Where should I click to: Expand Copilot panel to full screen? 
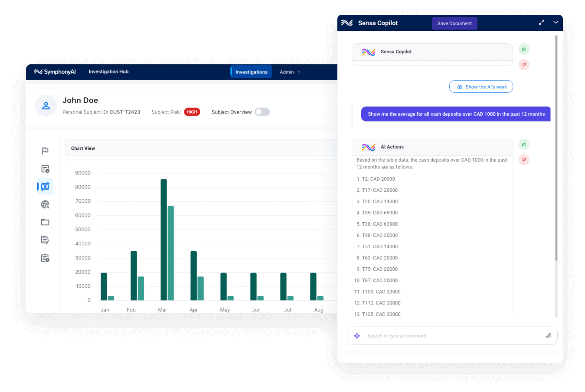(x=542, y=23)
